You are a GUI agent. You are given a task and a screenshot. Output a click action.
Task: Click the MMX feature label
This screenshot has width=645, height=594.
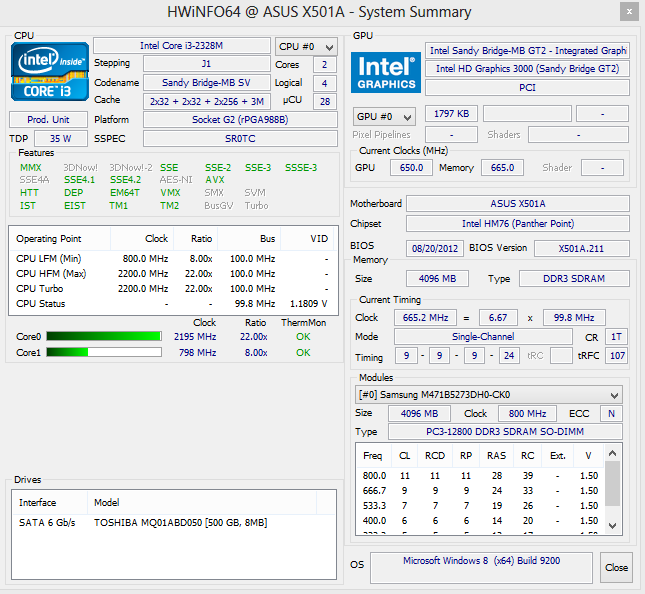31,168
